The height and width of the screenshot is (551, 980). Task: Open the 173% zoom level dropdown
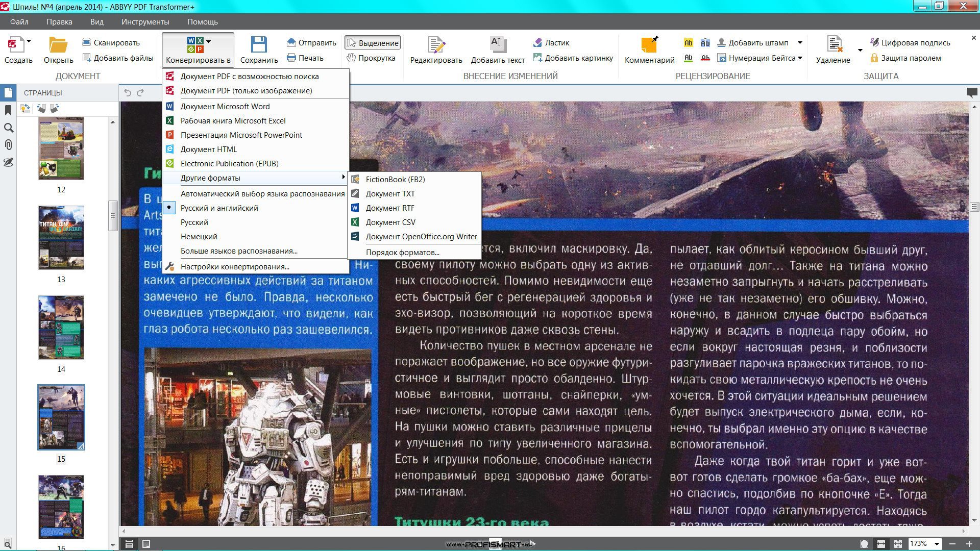point(937,544)
